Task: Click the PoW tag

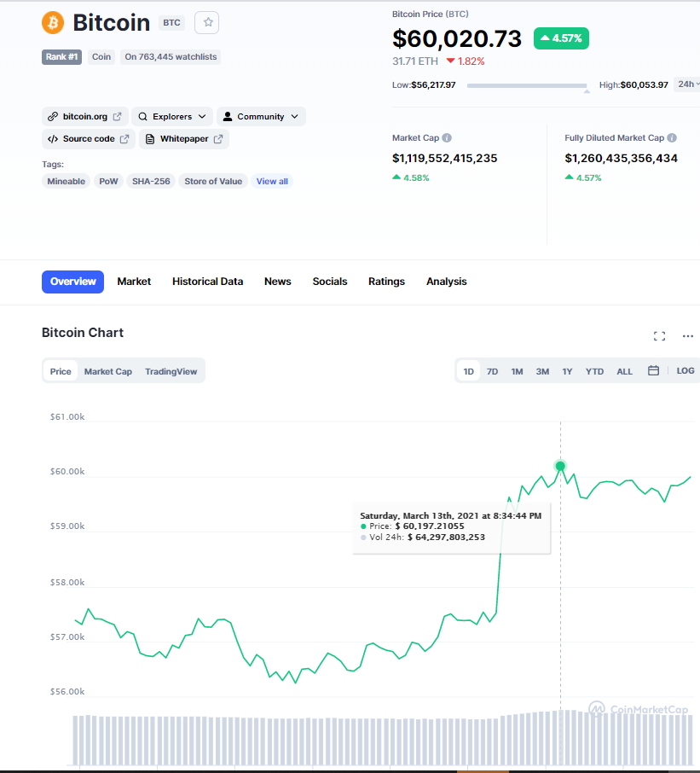Action: pos(108,182)
